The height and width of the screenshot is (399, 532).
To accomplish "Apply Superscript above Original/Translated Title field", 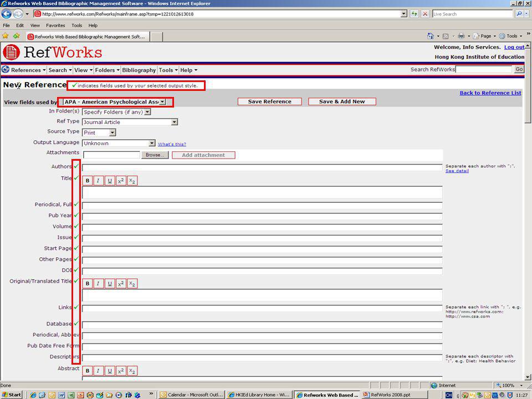I will (x=121, y=284).
